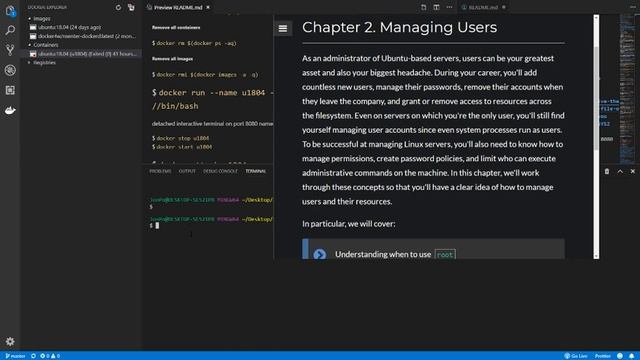Click the 'root' code label in the list

445,255
